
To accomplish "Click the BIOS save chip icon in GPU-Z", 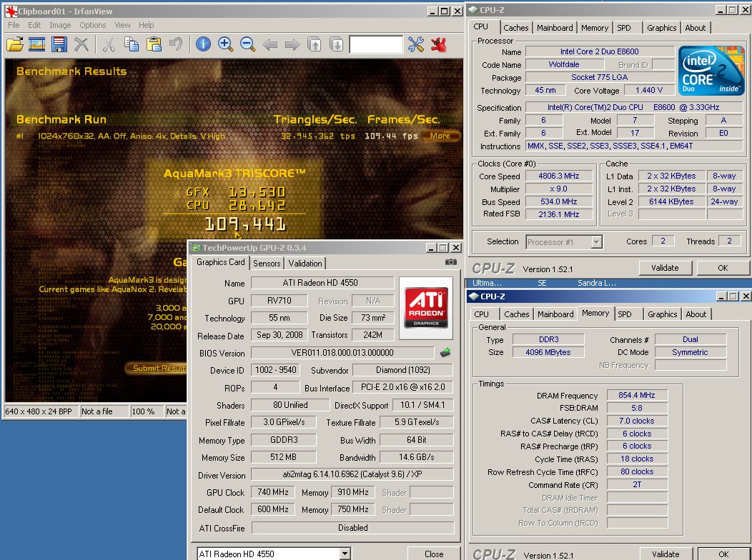I will (445, 353).
